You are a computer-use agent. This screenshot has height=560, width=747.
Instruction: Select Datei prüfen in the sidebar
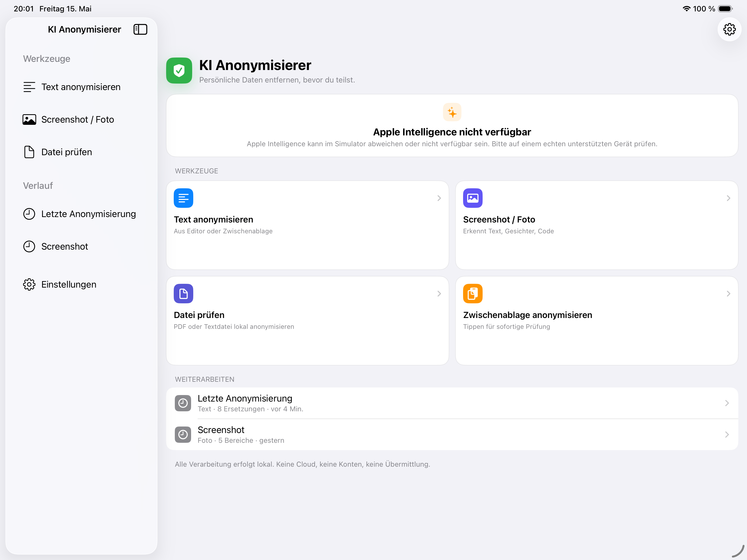(81, 152)
